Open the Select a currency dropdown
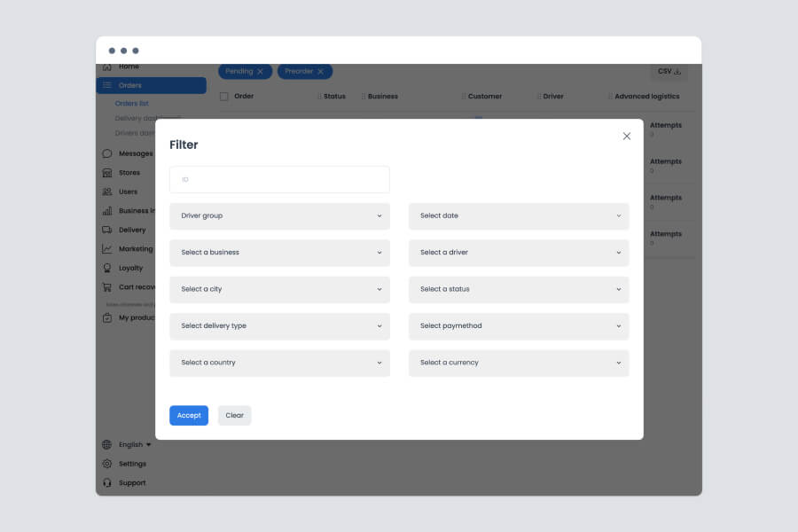 tap(518, 363)
